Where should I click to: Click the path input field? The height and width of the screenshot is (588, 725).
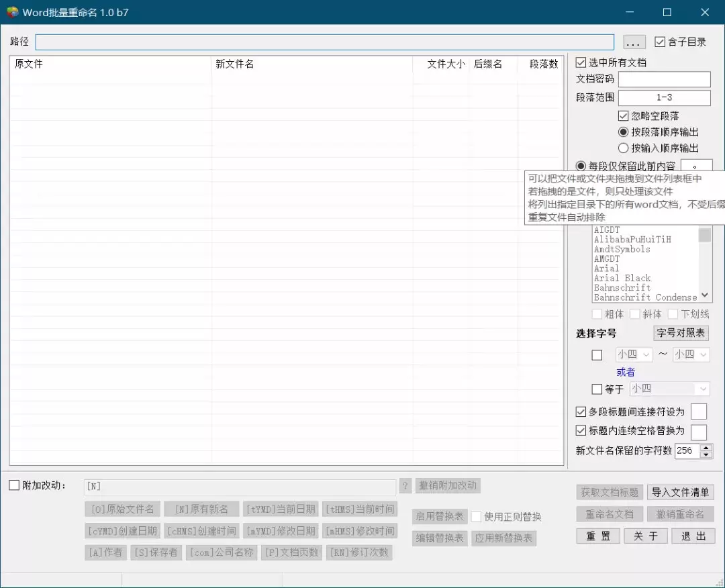[325, 42]
